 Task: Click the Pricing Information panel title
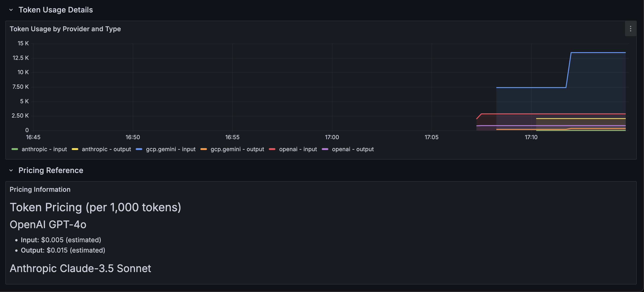click(40, 189)
